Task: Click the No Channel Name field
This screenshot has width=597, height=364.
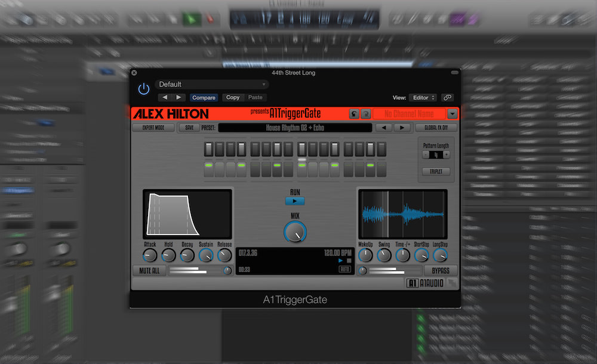Action: click(x=409, y=114)
